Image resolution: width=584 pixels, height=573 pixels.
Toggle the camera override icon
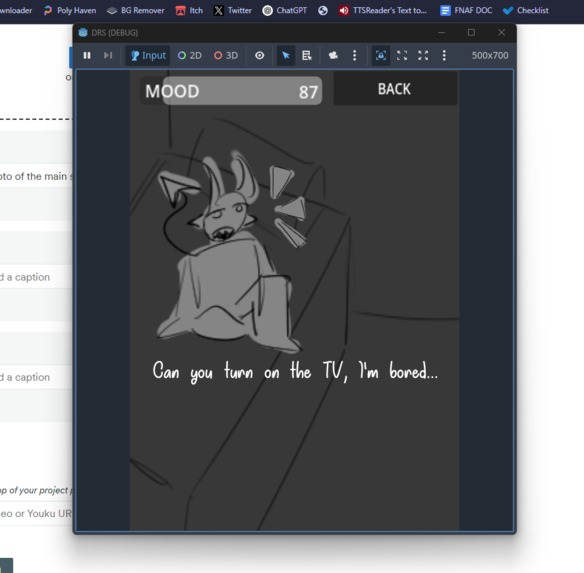[333, 56]
